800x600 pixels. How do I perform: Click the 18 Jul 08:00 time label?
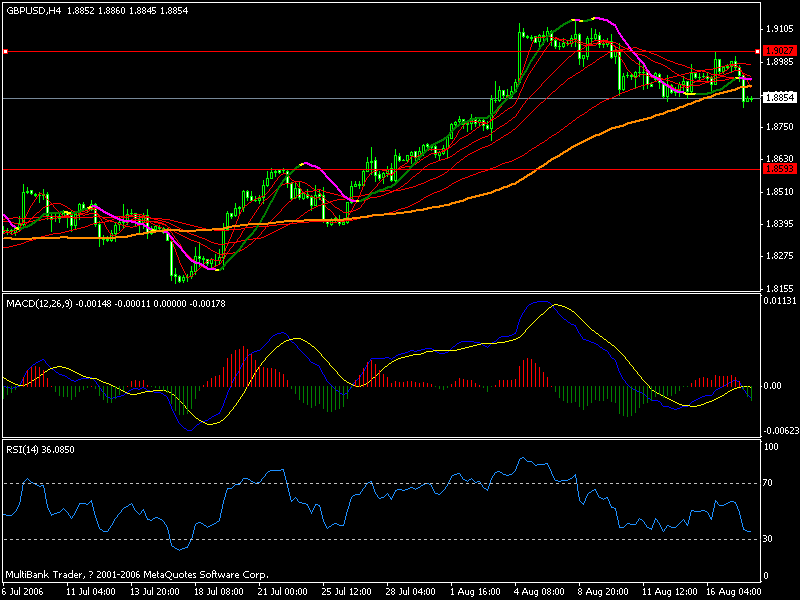pos(218,592)
